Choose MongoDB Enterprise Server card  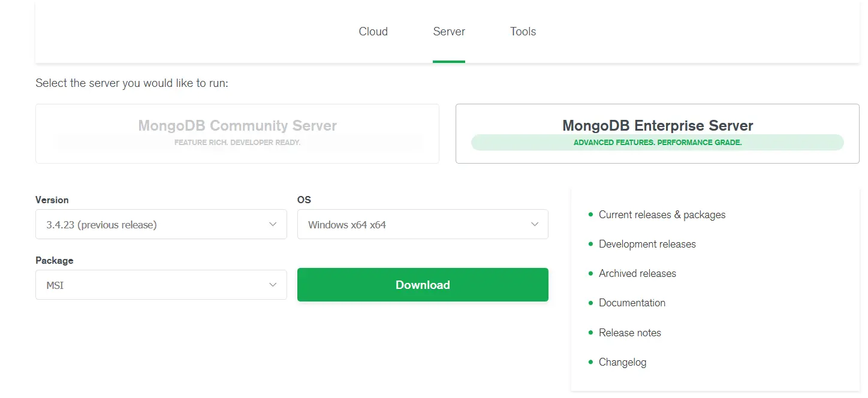coord(658,134)
